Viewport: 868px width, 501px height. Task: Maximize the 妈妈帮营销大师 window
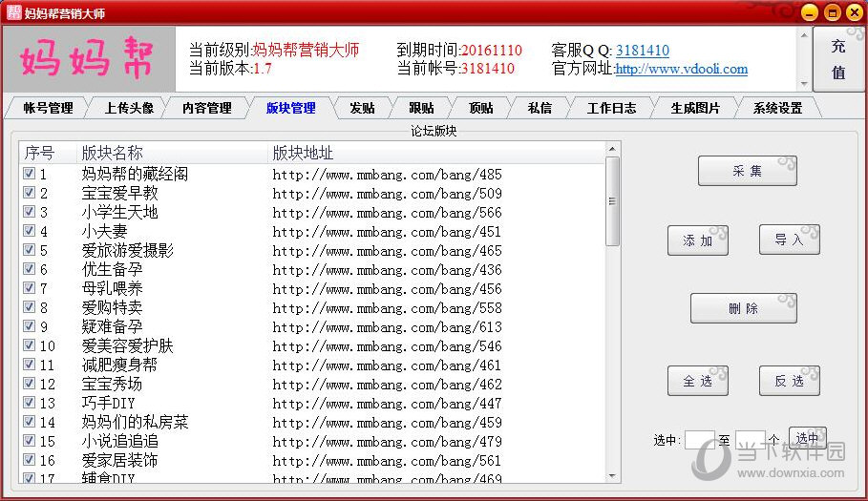(832, 12)
